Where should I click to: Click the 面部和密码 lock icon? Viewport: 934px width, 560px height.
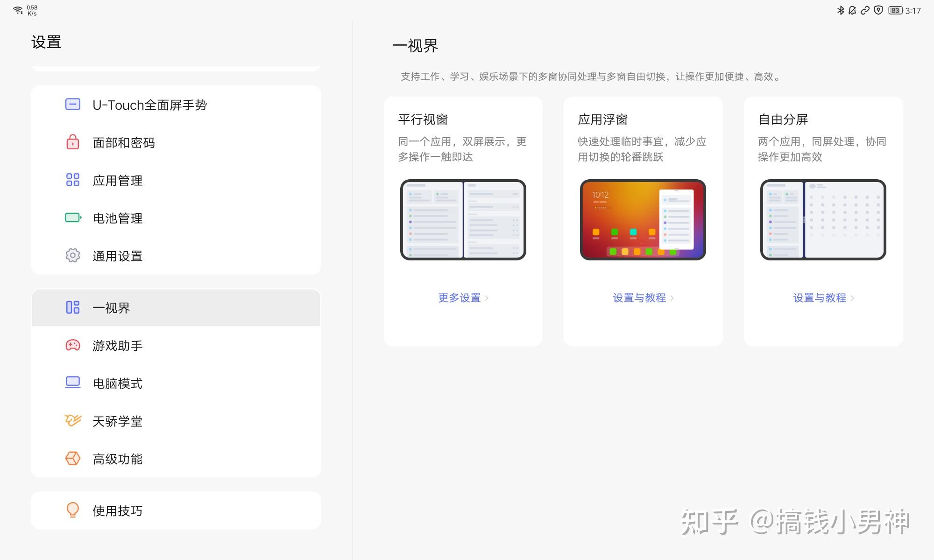coord(72,142)
